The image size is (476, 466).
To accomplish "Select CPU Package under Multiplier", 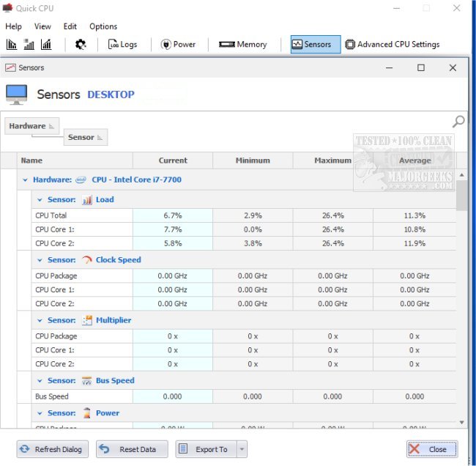I will coord(244,336).
